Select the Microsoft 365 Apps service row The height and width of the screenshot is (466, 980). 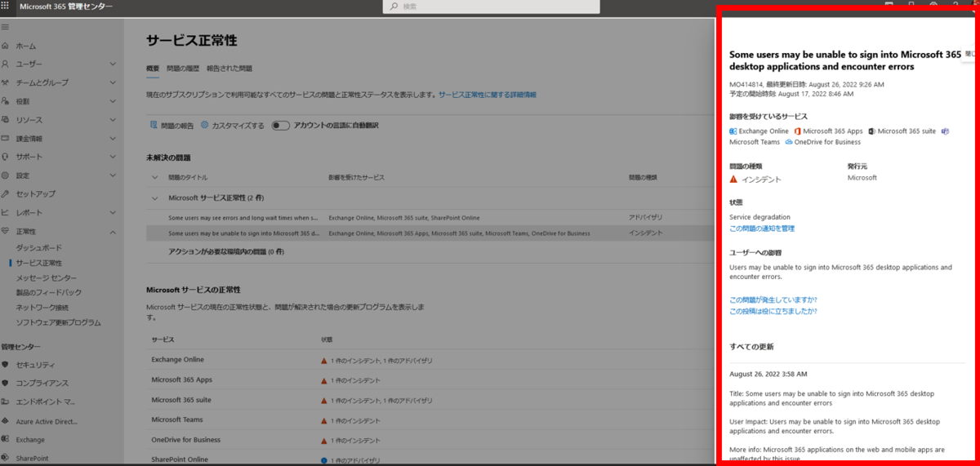[430, 379]
